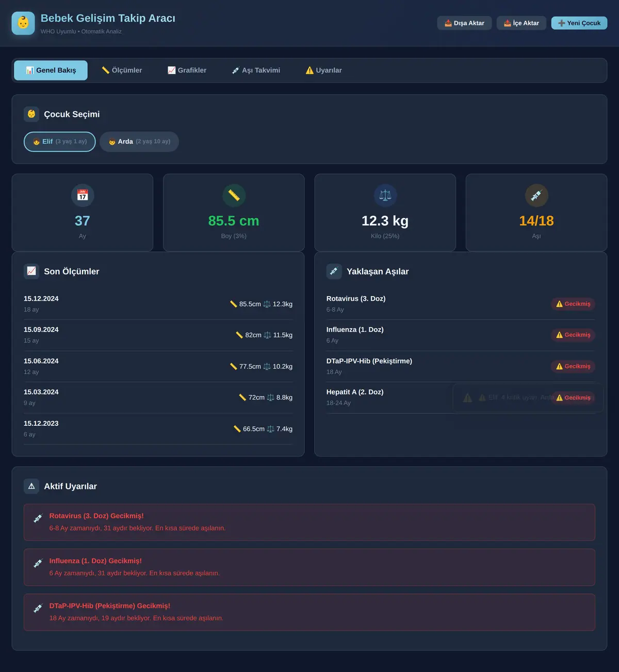The height and width of the screenshot is (672, 619).
Task: Click the scale icon above 12.3 kg
Action: pyautogui.click(x=385, y=196)
